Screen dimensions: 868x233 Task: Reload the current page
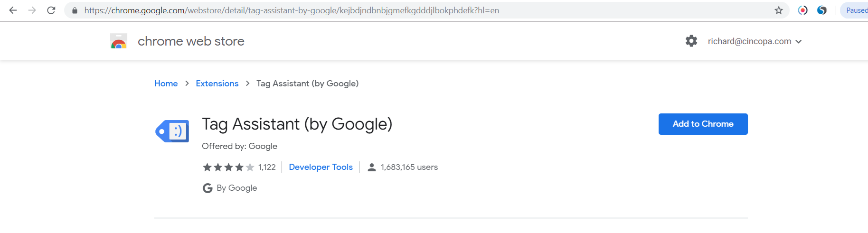[51, 10]
